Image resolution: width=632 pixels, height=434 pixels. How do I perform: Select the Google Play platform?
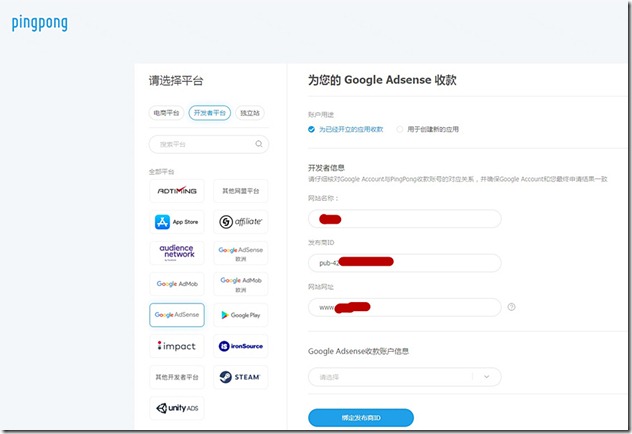pyautogui.click(x=240, y=315)
